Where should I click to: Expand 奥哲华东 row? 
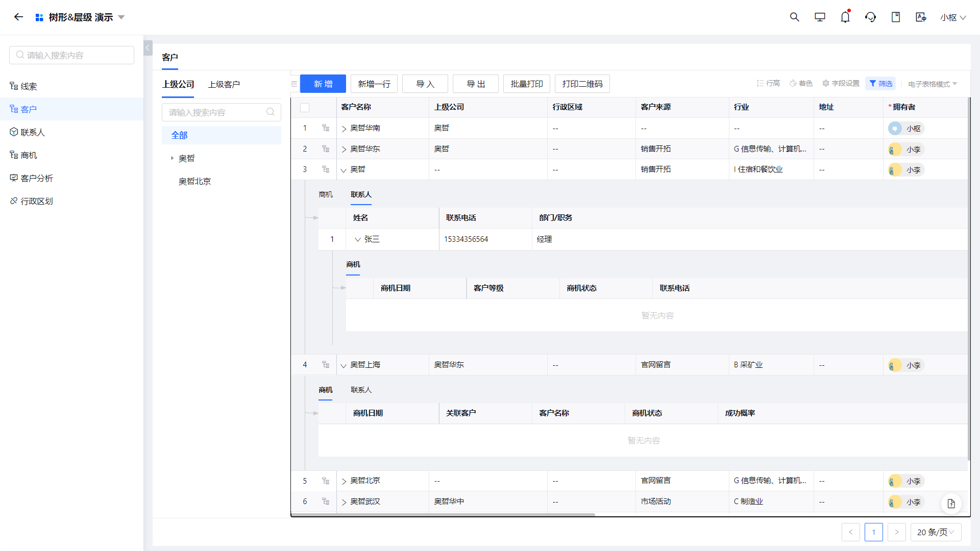[x=344, y=149]
